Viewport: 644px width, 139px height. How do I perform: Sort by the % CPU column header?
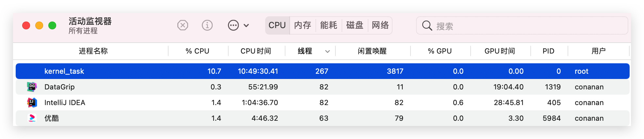[x=197, y=51]
